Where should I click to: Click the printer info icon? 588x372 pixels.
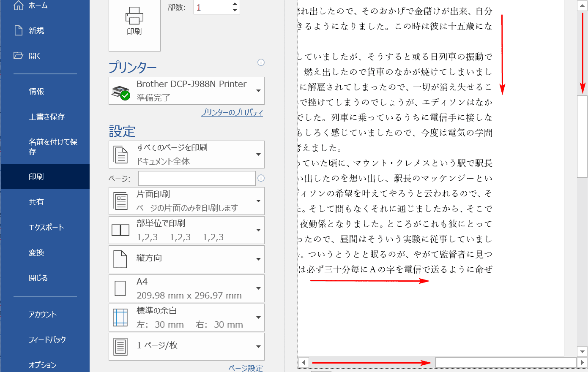[261, 62]
